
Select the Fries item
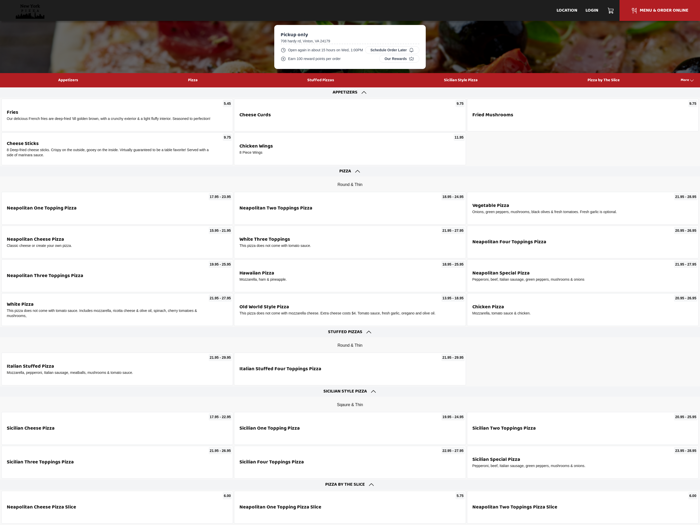click(117, 115)
